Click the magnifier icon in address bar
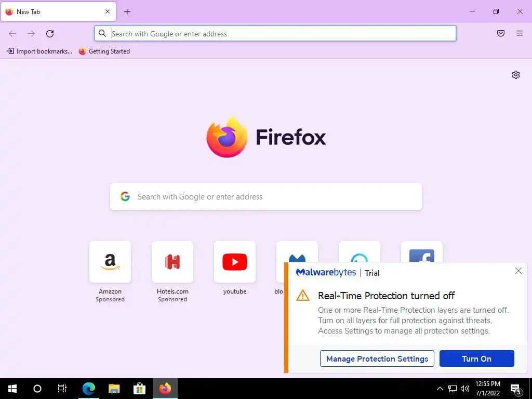532x399 pixels. (102, 33)
